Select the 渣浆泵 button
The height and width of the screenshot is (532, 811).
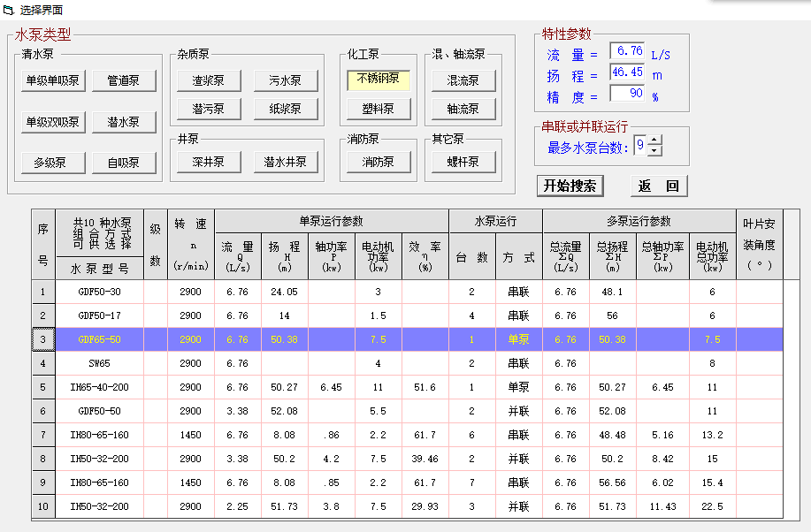(209, 80)
